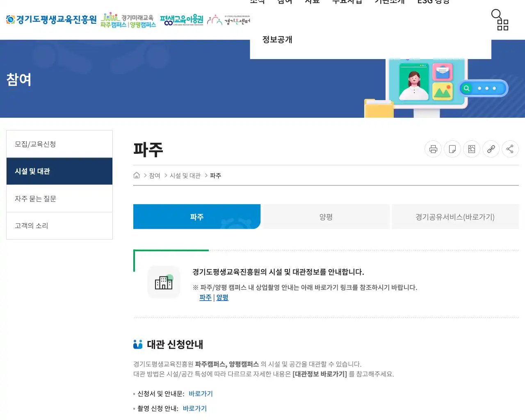Screen dimensions: 525x420
Task: Open the share icon
Action: 510,149
